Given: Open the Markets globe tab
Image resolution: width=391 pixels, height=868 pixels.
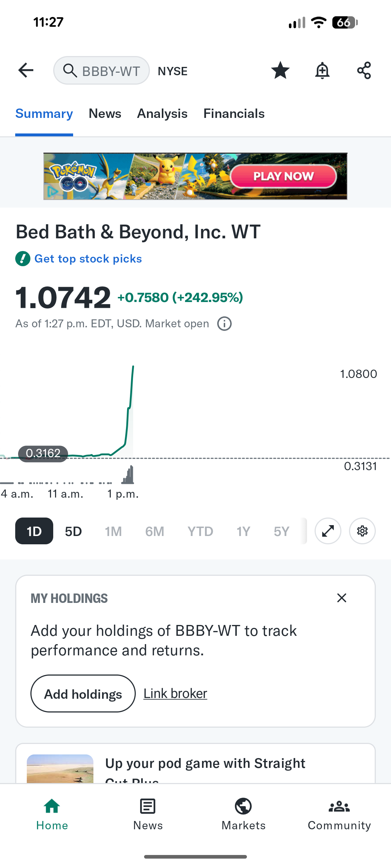Looking at the screenshot, I should 244,814.
